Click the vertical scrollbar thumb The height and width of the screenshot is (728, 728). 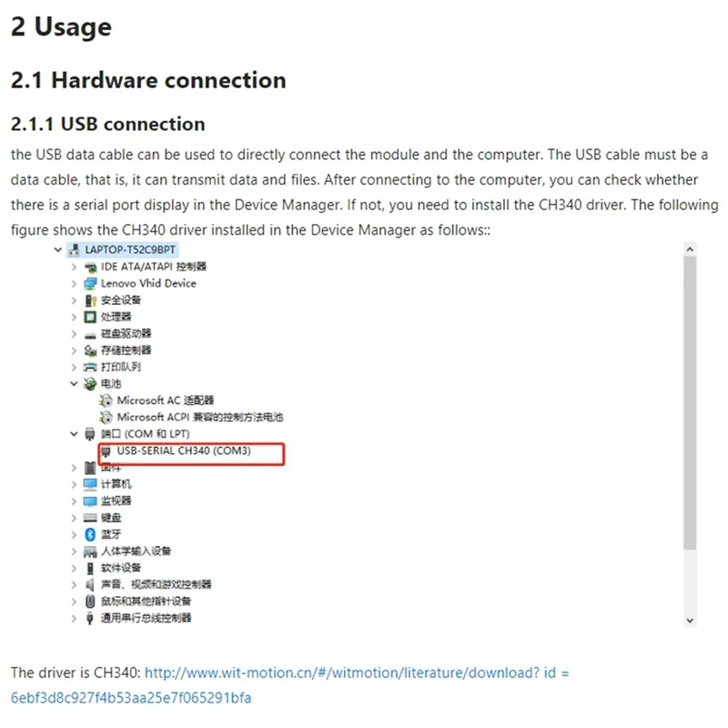tap(690, 402)
